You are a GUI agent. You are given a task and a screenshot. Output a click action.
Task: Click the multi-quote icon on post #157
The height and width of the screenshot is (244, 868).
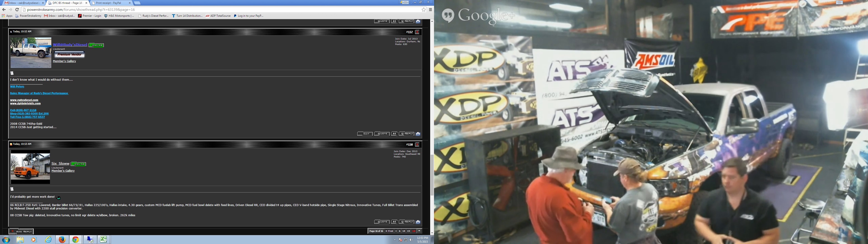[394, 134]
